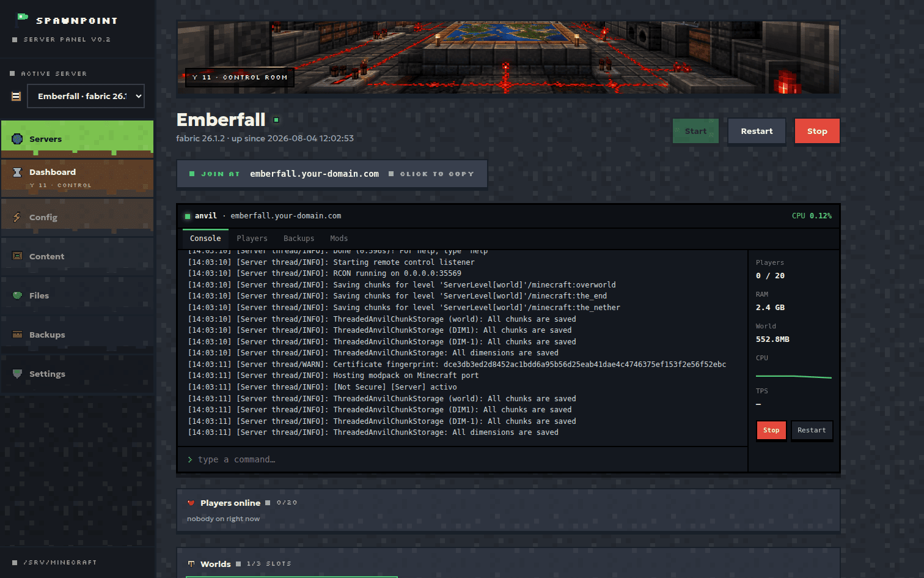Click the CPU 0.12% readout
This screenshot has height=578, width=924.
(x=812, y=216)
